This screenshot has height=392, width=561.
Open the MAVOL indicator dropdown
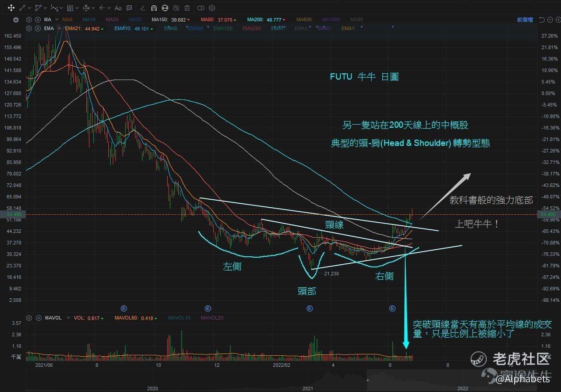(68, 318)
